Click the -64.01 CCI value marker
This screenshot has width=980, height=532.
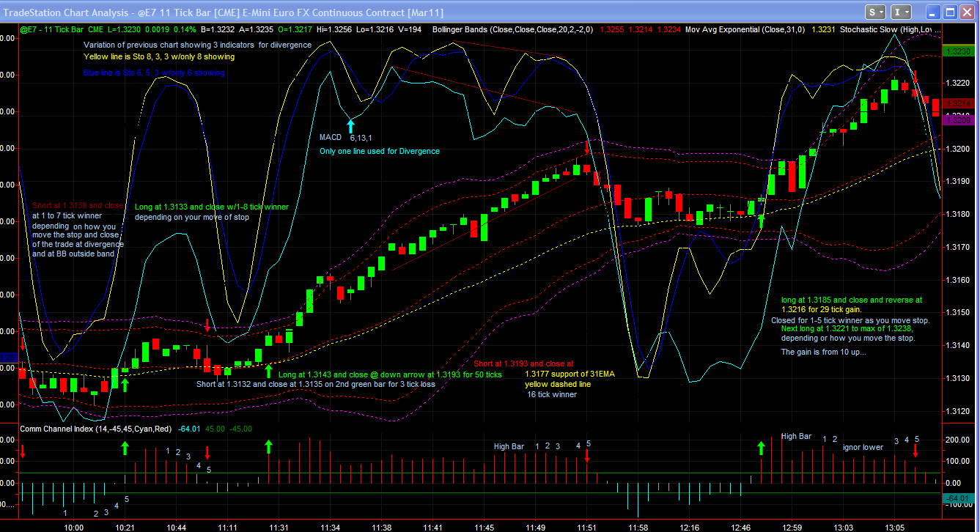[x=959, y=499]
